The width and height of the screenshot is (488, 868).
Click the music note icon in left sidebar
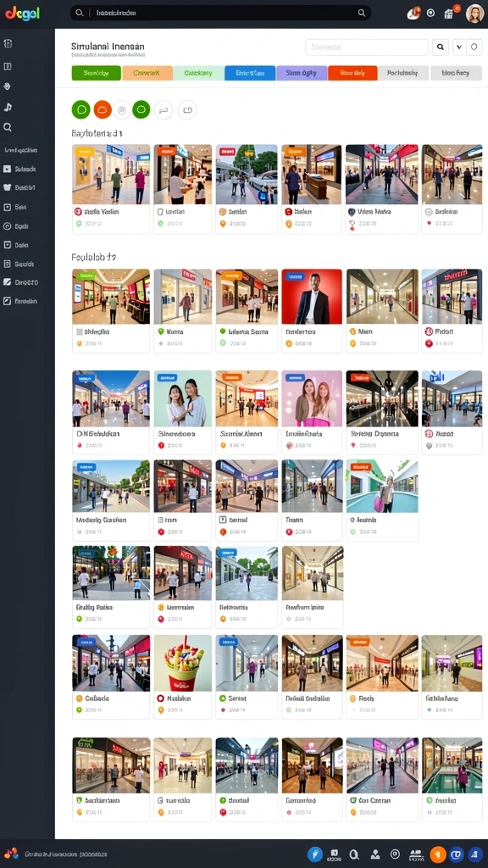[x=8, y=107]
